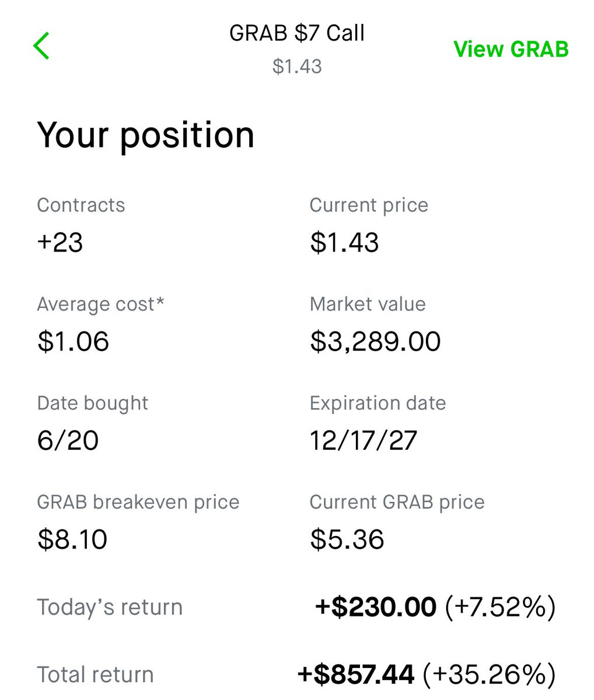This screenshot has height=700, width=594.
Task: Tap the $8.10 breakeven value
Action: coord(72,539)
